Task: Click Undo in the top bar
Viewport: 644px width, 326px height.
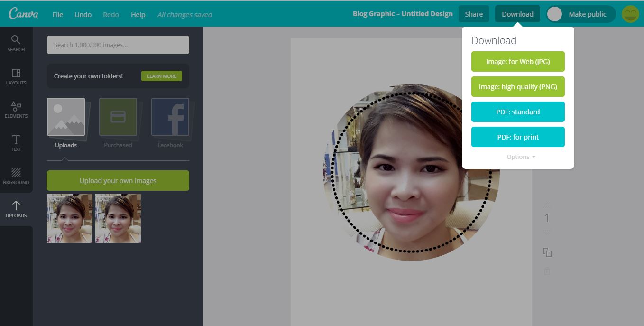Action: (83, 14)
